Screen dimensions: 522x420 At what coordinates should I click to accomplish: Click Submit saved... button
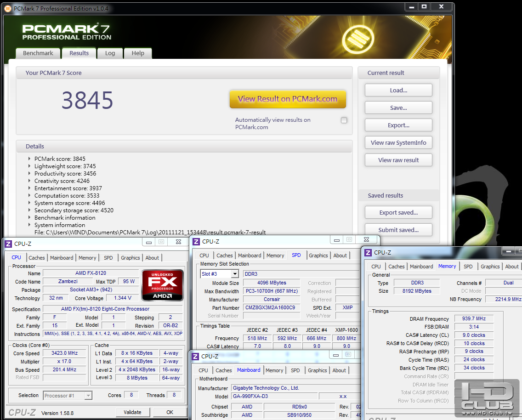398,230
